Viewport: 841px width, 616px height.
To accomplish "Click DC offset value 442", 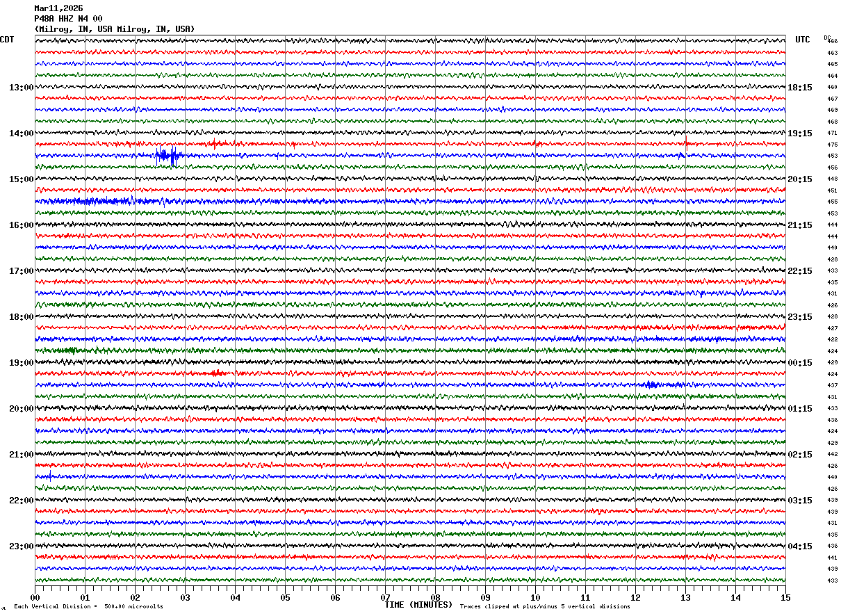I will point(832,455).
